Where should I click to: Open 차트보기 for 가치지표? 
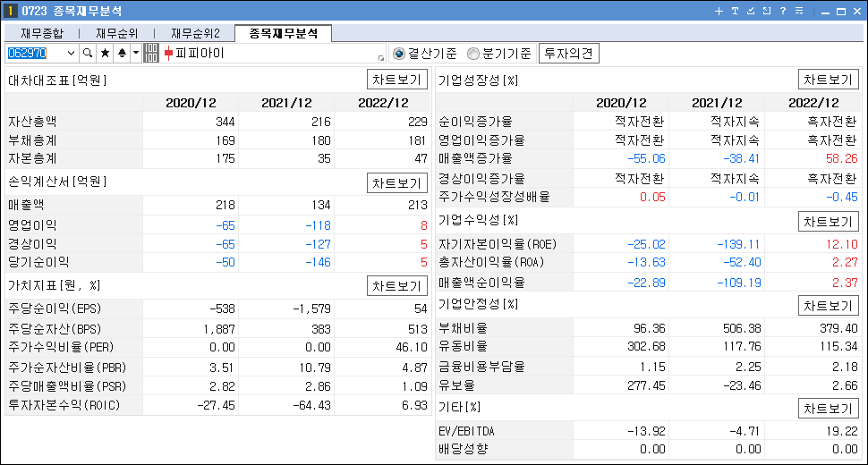click(x=397, y=286)
